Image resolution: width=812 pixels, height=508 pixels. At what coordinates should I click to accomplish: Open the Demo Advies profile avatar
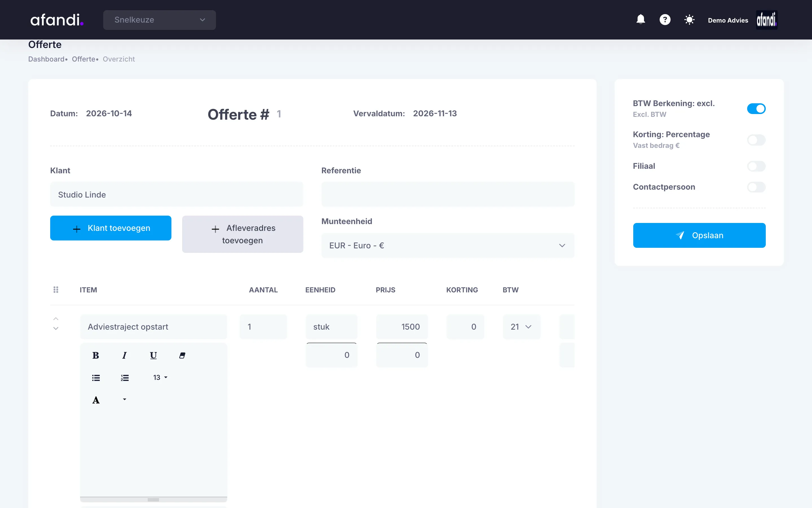[766, 20]
